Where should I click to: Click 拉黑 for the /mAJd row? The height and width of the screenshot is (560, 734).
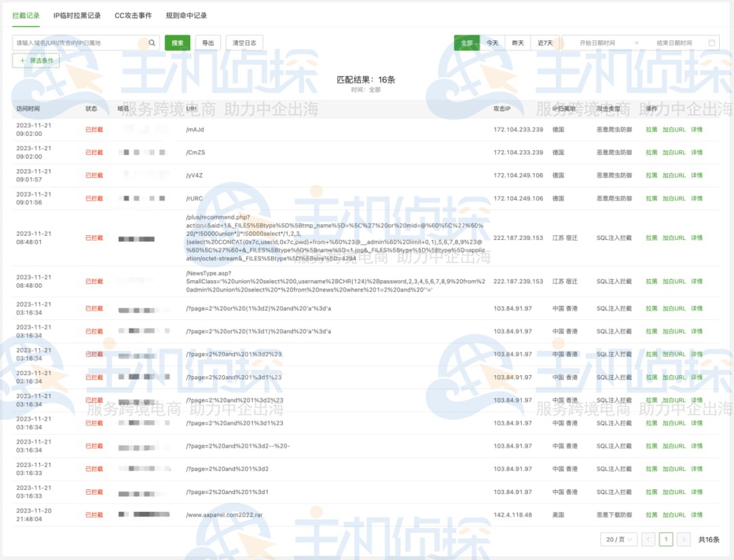[x=651, y=129]
